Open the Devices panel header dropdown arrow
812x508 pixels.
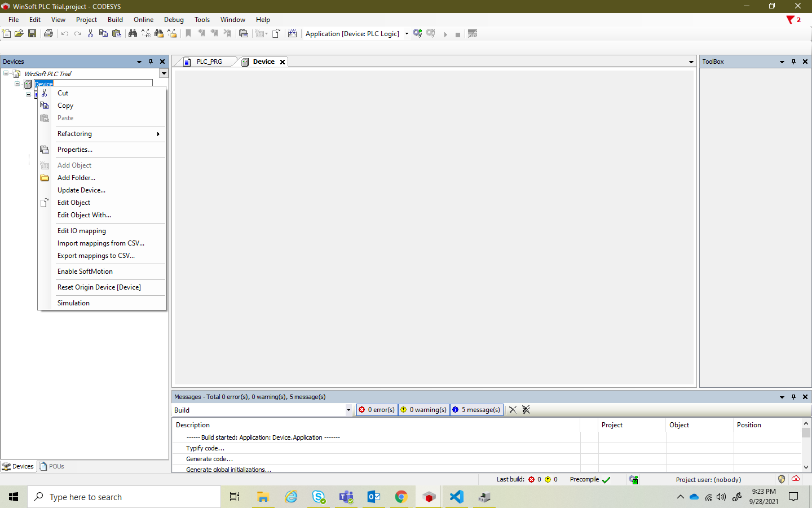(139, 62)
